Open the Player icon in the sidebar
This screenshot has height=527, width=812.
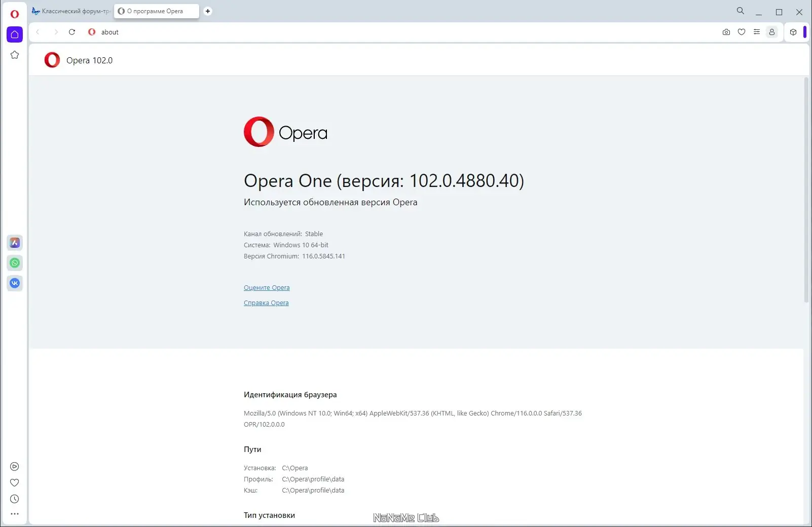15,467
